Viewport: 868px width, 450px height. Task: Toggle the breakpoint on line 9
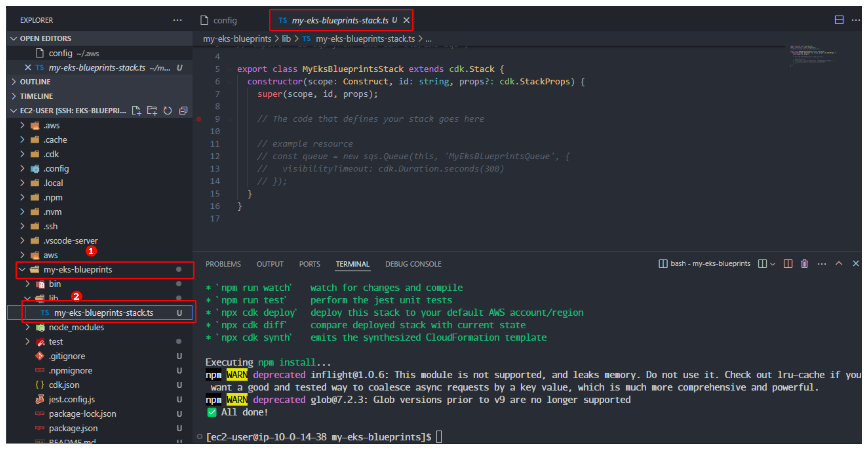tap(199, 119)
